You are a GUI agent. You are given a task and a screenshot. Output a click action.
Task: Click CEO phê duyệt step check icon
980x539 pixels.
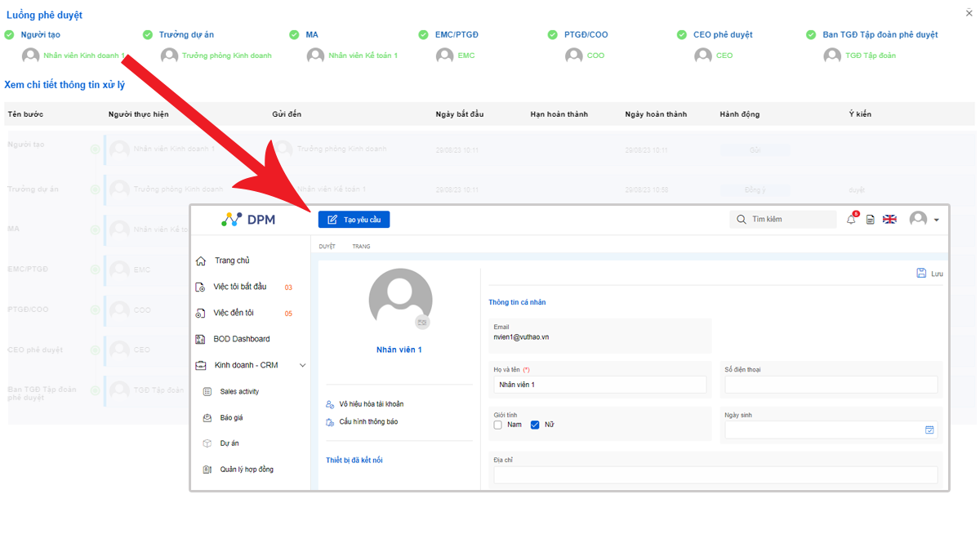[x=682, y=34]
